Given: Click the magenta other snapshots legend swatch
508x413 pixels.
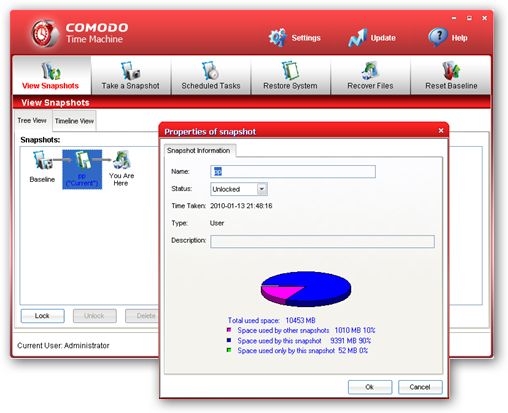Looking at the screenshot, I should (x=229, y=330).
